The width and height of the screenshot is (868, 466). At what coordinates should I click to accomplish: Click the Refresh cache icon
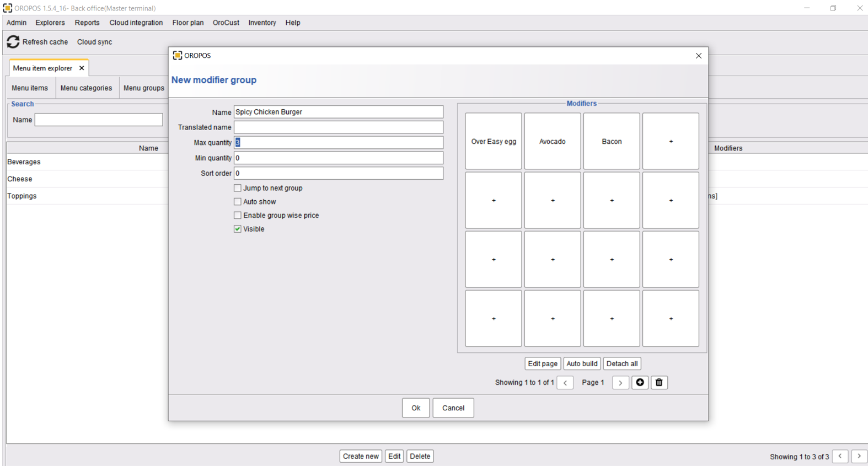point(13,42)
